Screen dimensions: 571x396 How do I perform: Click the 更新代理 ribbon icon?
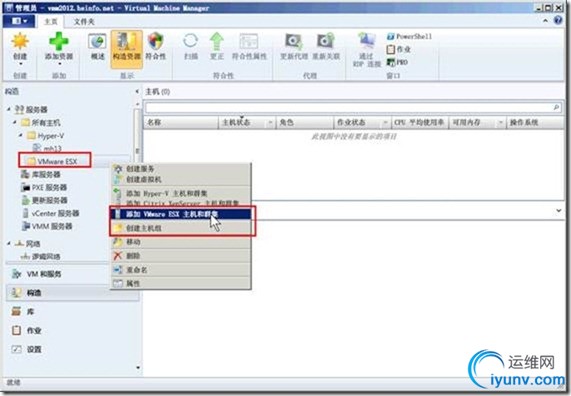pos(294,41)
